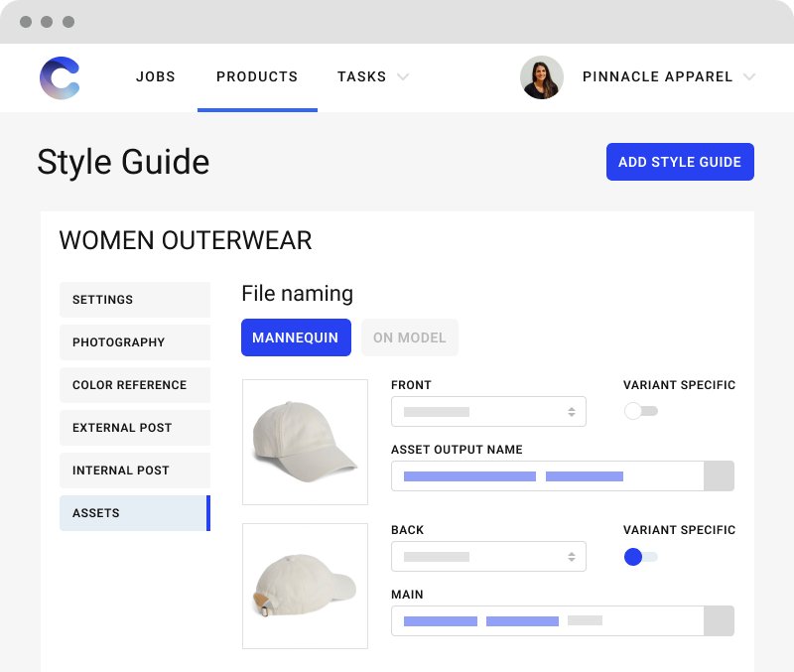Click the back-view cap thumbnail

[305, 586]
